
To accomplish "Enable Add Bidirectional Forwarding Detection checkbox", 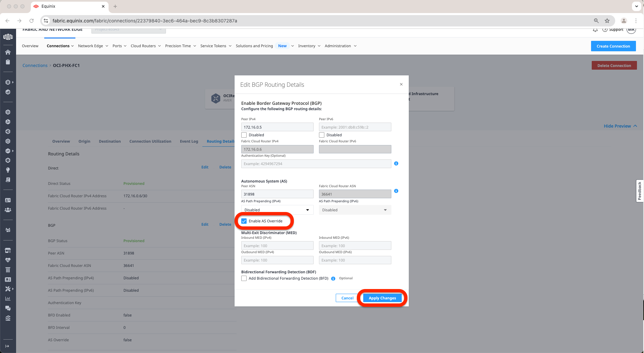I will 244,278.
